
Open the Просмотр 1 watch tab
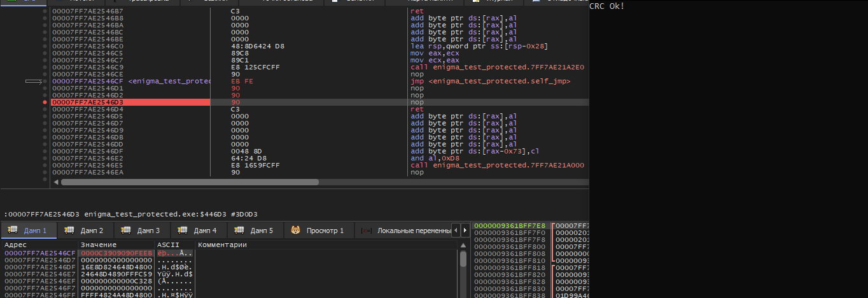tap(318, 230)
